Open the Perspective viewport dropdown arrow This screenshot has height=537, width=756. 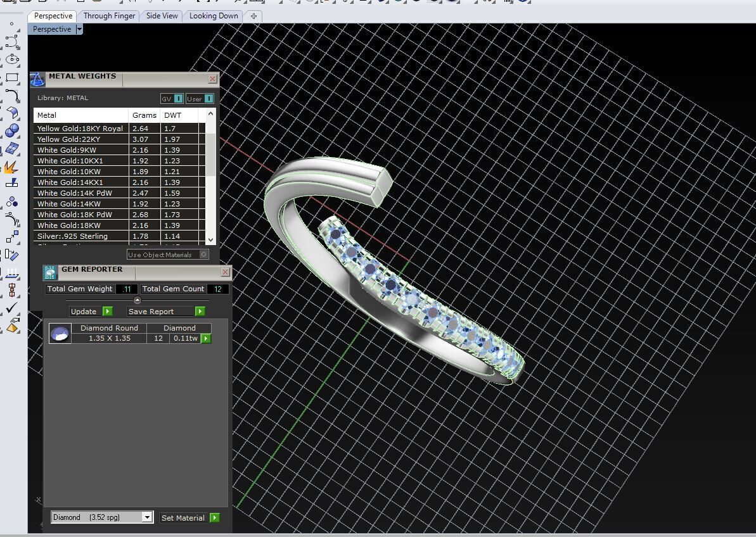80,29
